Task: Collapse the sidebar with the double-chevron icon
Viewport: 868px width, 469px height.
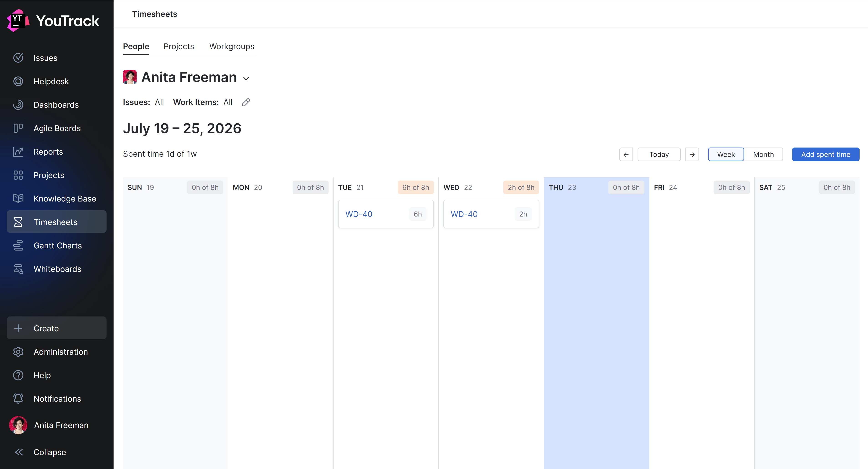Action: coord(19,452)
